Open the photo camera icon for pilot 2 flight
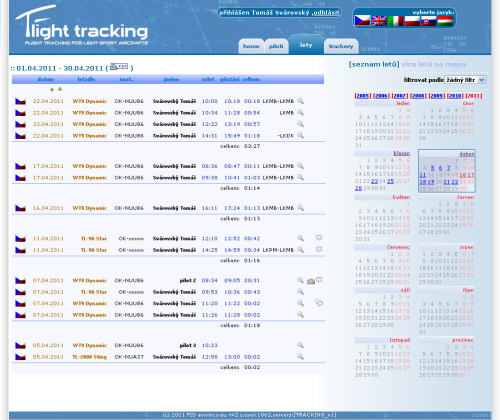The width and height of the screenshot is (500, 420). pyautogui.click(x=311, y=281)
